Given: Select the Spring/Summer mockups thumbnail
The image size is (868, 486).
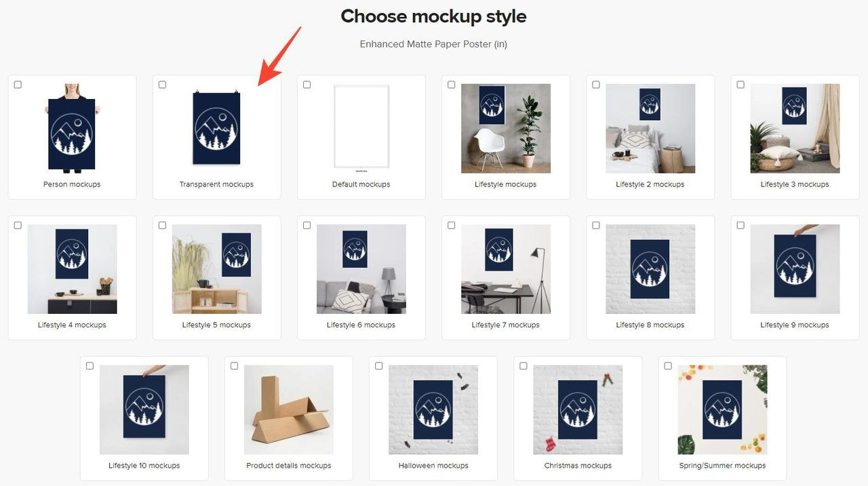Looking at the screenshot, I should coord(723,409).
